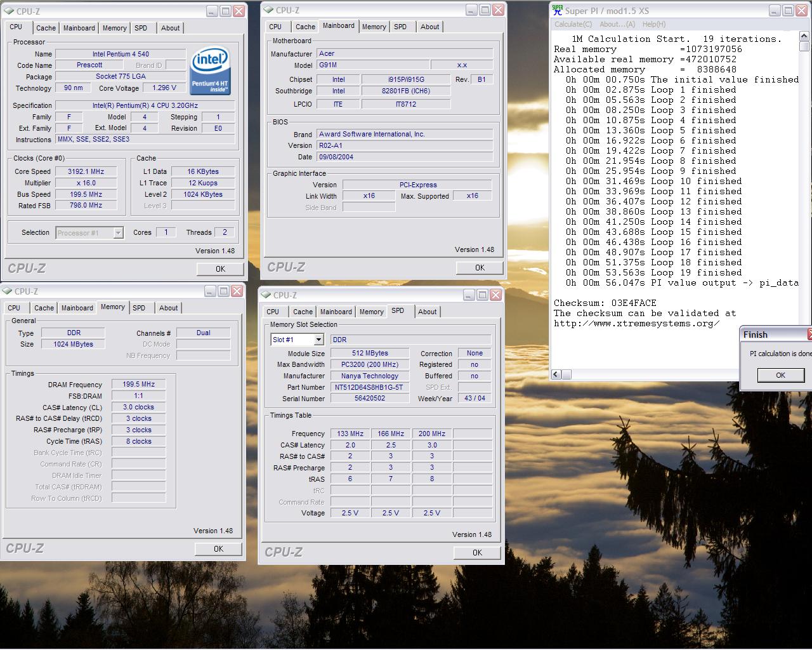Screen dimensions: 812x650
Task: Click the Manufacturer Nanya Technology value
Action: 369,376
